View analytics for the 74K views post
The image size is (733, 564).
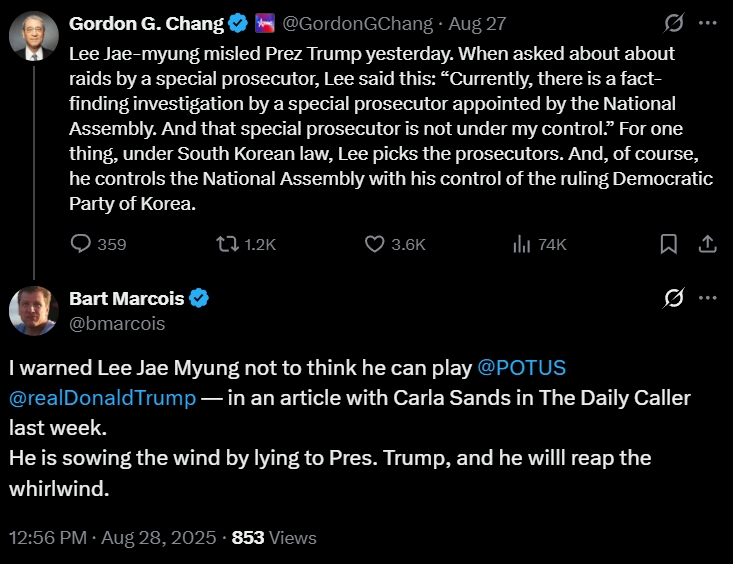521,244
